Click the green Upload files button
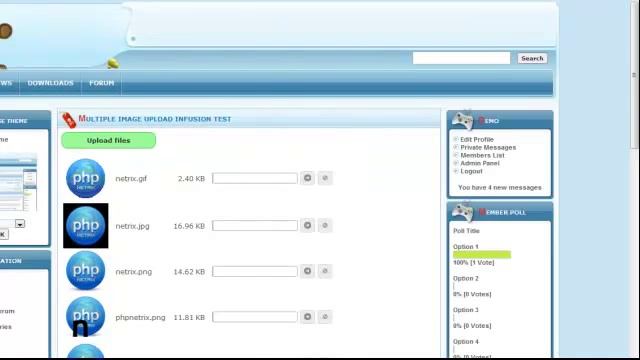640x360 pixels. click(109, 140)
